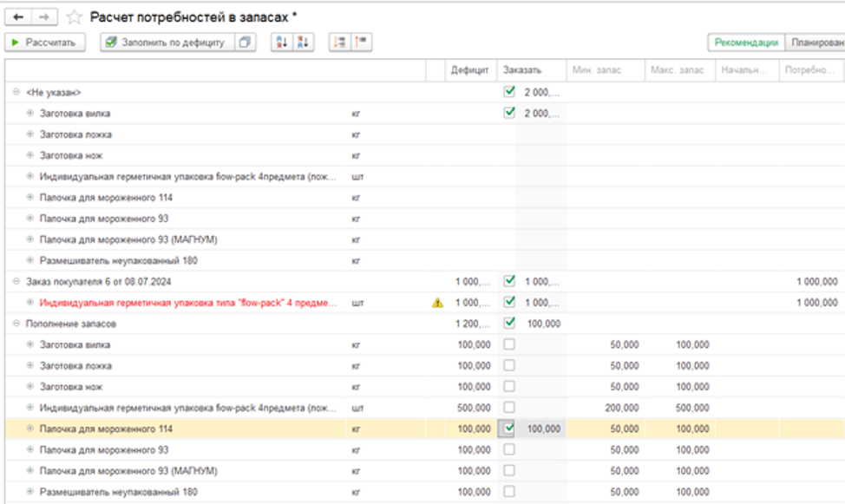Check Заказать for flow-pack 4предмета under Пополнение запасов
Screen dimensions: 845x504
pos(509,407)
